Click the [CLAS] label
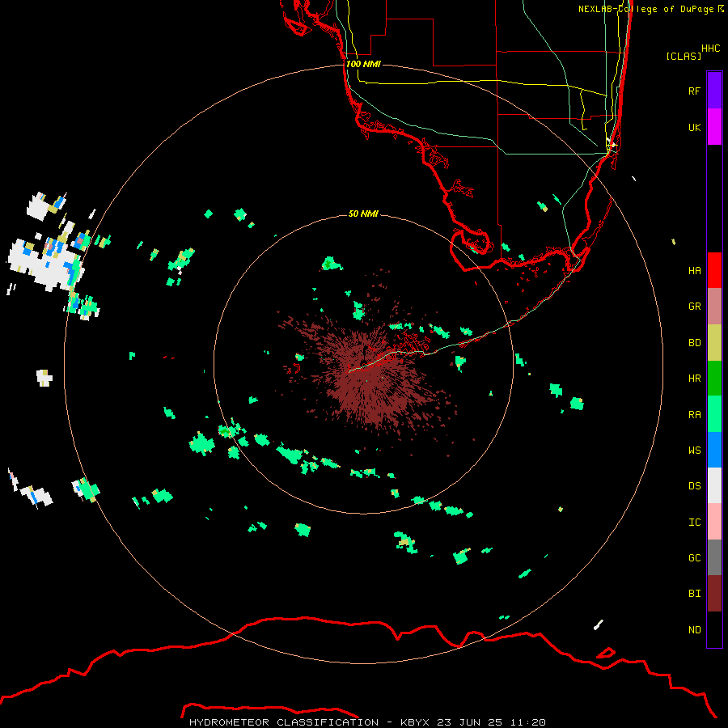This screenshot has width=728, height=728. pyautogui.click(x=683, y=56)
